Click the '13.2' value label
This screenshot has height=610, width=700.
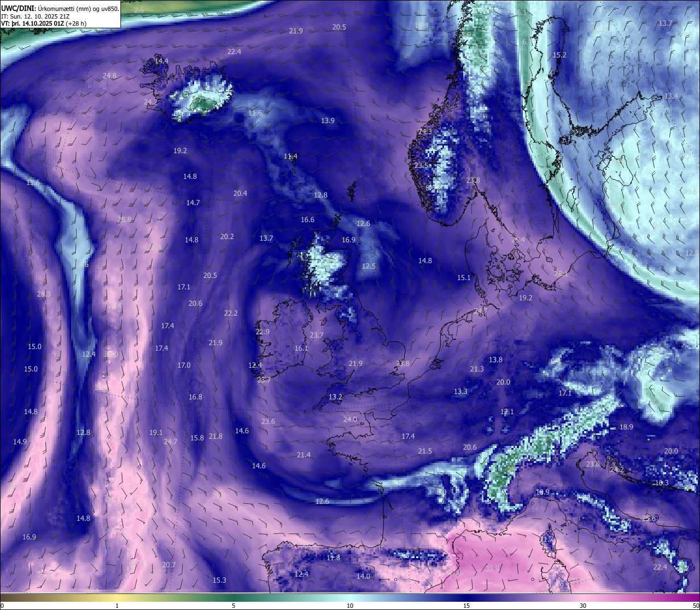click(x=335, y=397)
